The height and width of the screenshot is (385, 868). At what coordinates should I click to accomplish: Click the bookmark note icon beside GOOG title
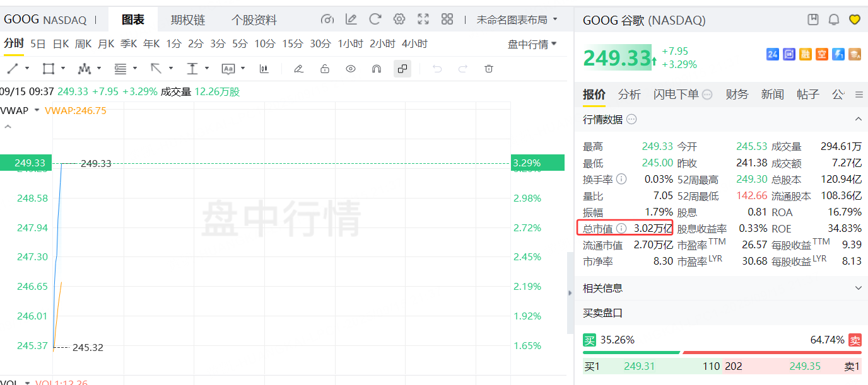(813, 20)
